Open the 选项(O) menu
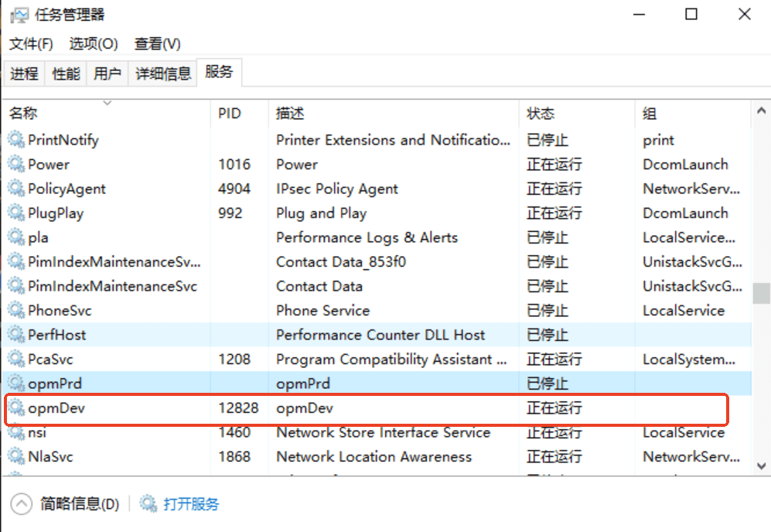This screenshot has width=771, height=532. coord(94,44)
